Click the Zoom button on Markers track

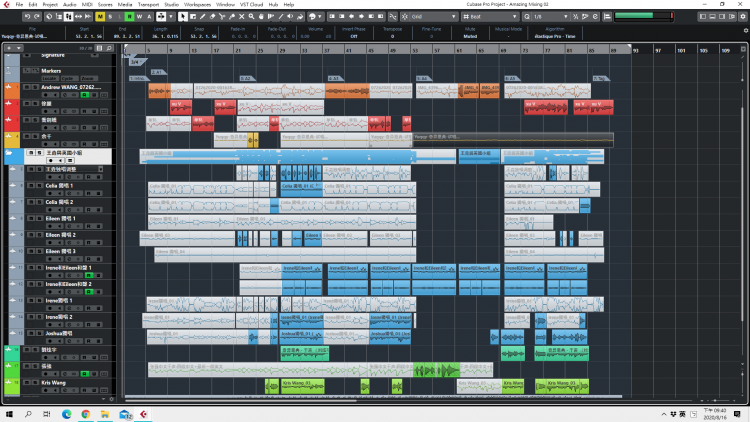click(87, 78)
